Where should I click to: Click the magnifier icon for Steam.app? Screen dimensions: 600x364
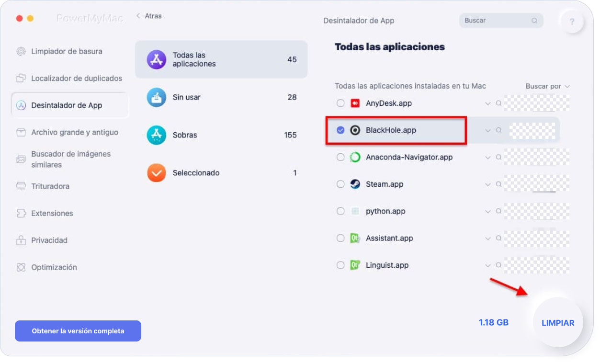point(498,184)
